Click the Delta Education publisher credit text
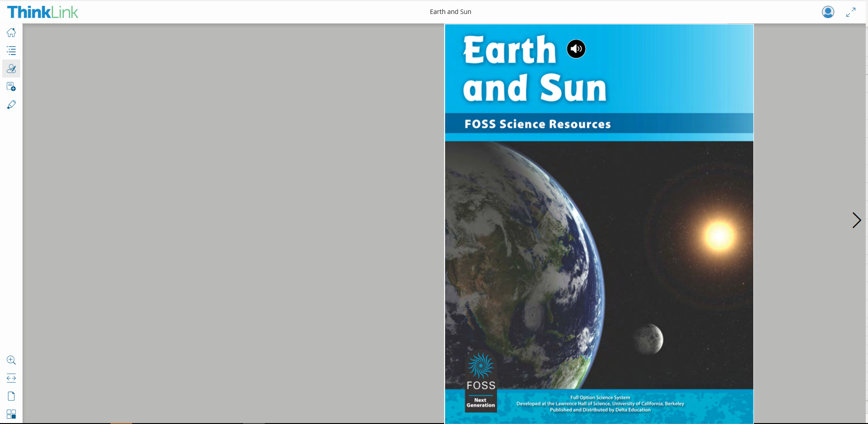This screenshot has height=424, width=868. (x=600, y=410)
